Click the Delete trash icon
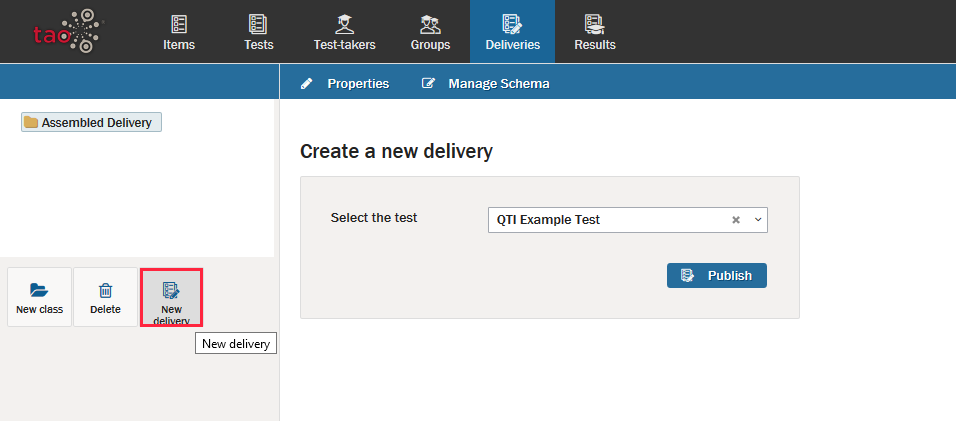 pyautogui.click(x=105, y=290)
